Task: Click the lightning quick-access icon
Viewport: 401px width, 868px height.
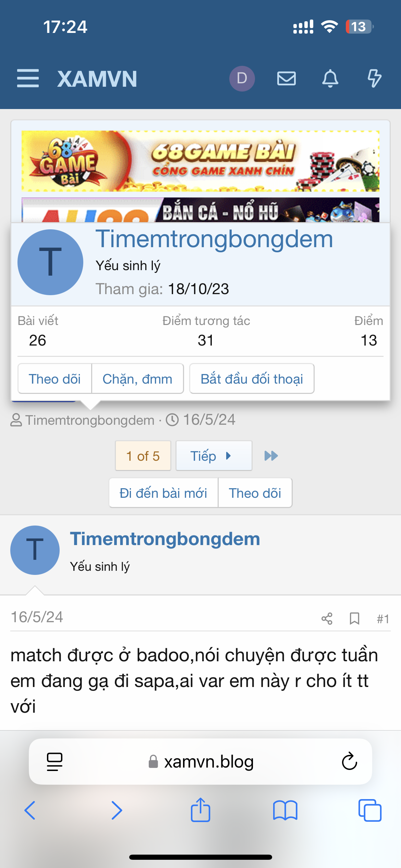Action: point(374,78)
